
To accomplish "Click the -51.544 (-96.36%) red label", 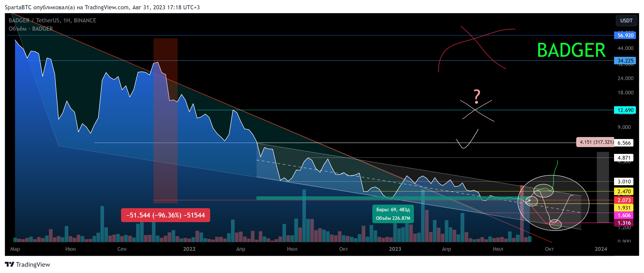I will click(166, 215).
